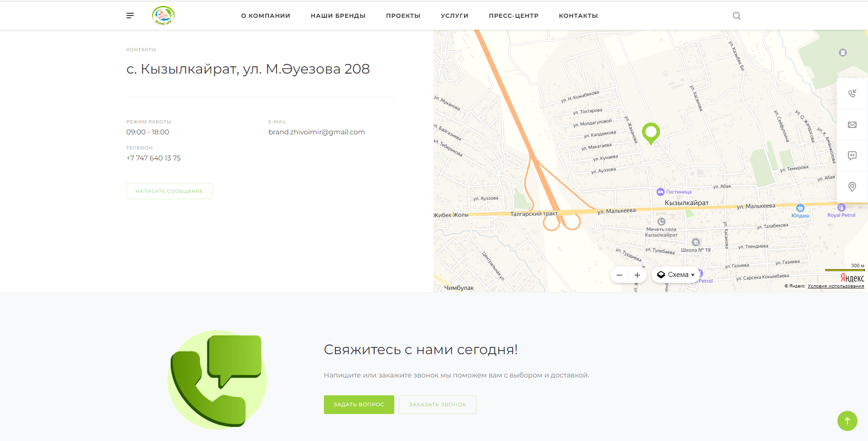Click the company logo in header
The width and height of the screenshot is (868, 441).
[163, 16]
